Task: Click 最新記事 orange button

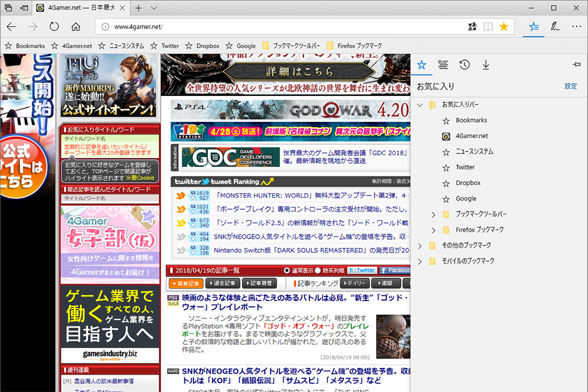Action: click(x=186, y=283)
